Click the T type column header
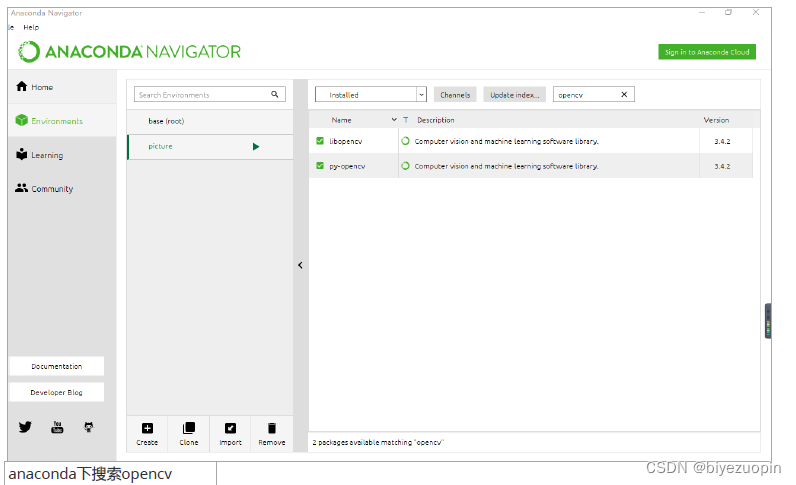Screen dimensions: 796x485 pyautogui.click(x=406, y=120)
